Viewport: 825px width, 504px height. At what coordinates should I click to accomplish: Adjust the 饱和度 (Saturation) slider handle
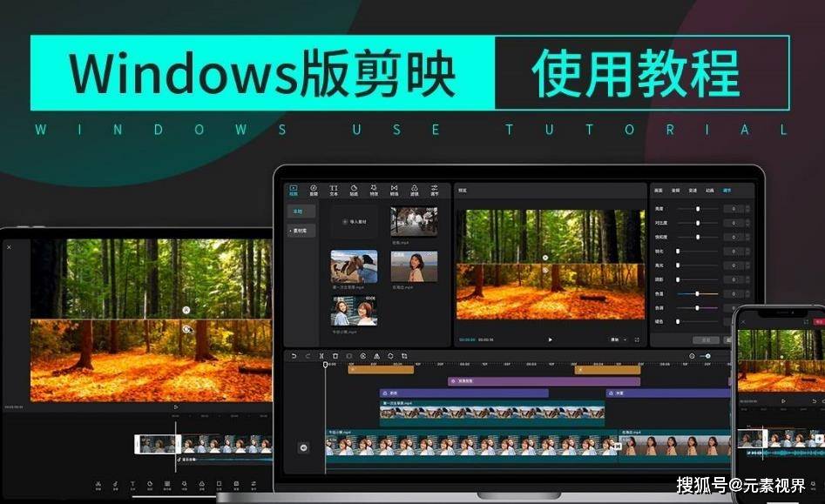pyautogui.click(x=698, y=237)
